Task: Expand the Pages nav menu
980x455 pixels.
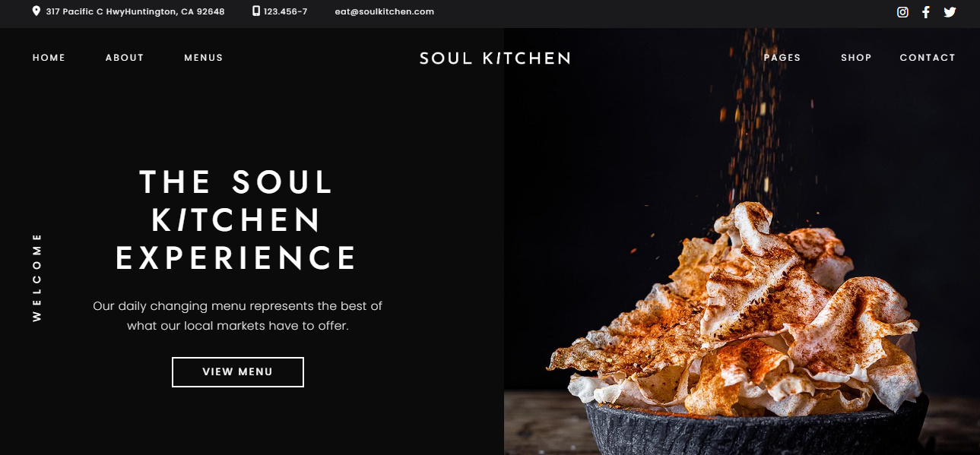Action: point(782,58)
